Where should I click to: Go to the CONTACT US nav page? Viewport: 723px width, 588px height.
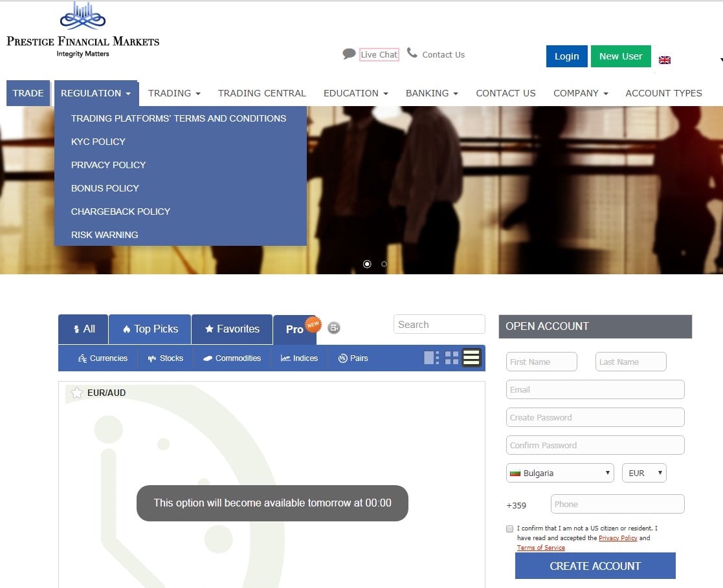pyautogui.click(x=506, y=93)
